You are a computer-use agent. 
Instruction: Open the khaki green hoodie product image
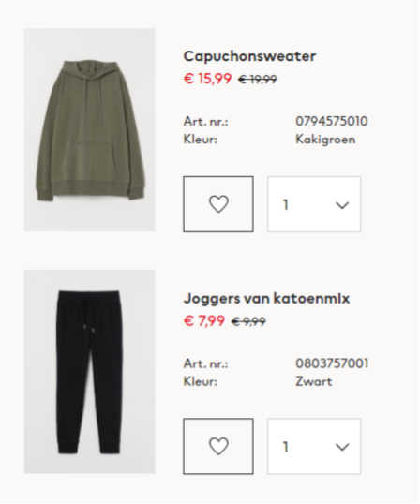click(90, 130)
